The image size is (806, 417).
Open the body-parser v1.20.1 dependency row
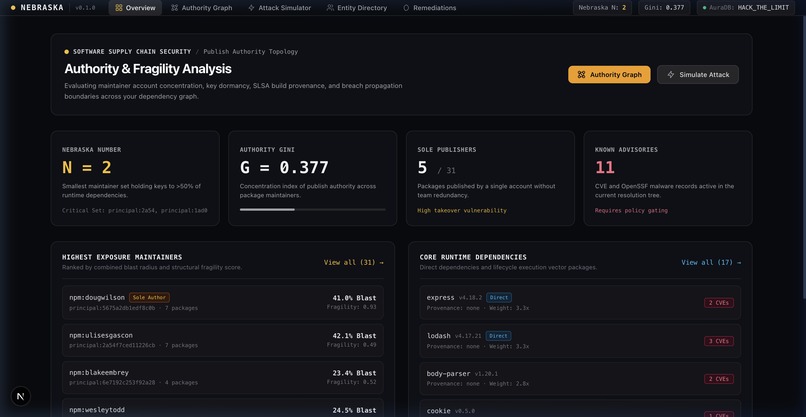click(580, 378)
